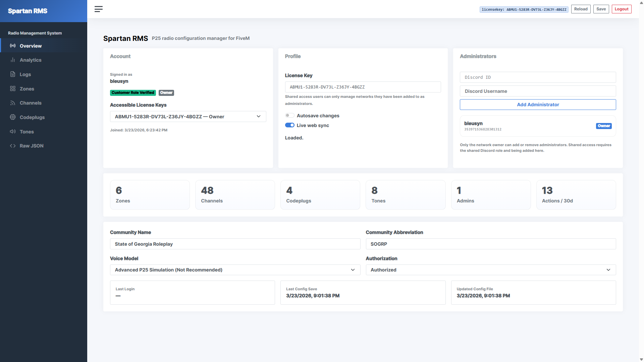644x362 pixels.
Task: Click the Raw JSON code brackets icon
Action: point(13,146)
